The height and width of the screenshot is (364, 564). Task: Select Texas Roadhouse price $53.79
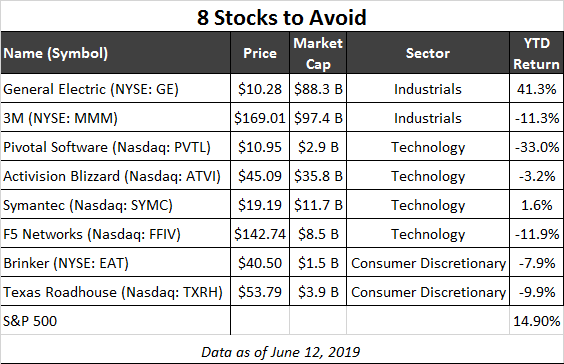260,292
